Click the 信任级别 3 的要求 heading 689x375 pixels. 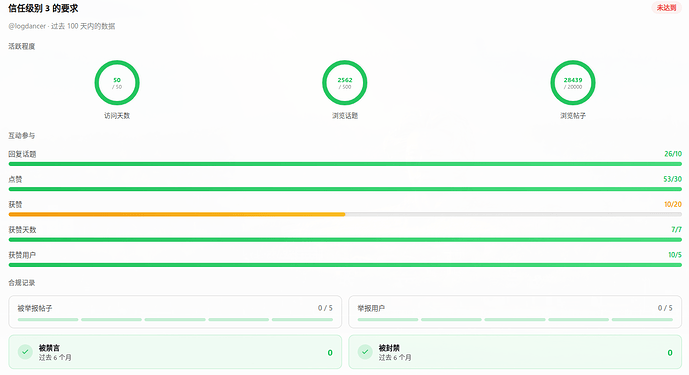pyautogui.click(x=43, y=8)
